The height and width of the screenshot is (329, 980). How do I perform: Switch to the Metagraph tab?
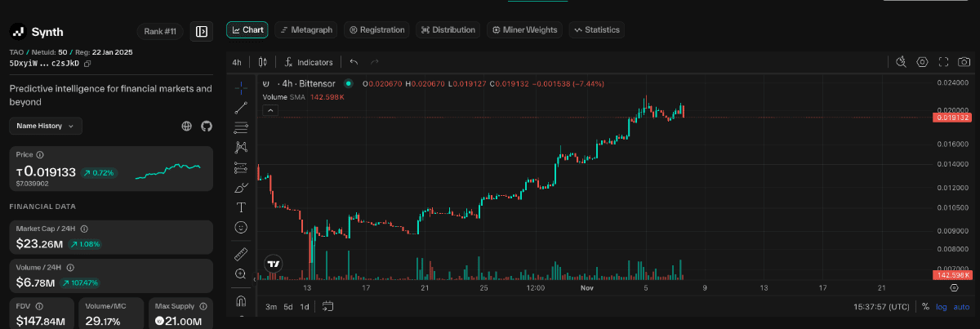click(x=306, y=30)
